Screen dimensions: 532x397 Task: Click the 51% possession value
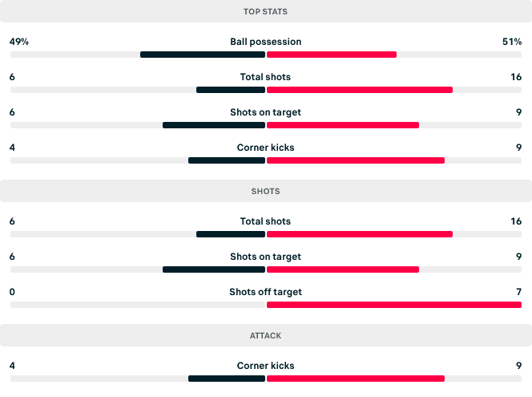512,42
